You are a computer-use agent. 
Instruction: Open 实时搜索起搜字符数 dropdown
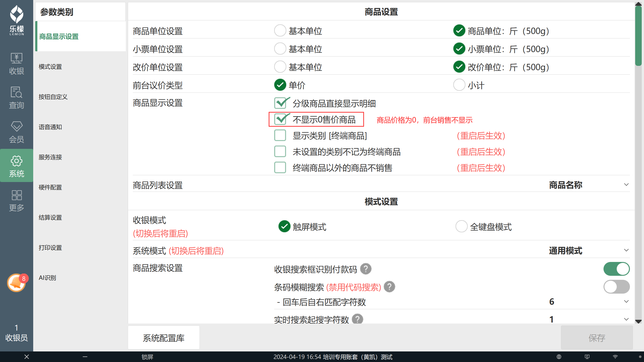pyautogui.click(x=589, y=319)
